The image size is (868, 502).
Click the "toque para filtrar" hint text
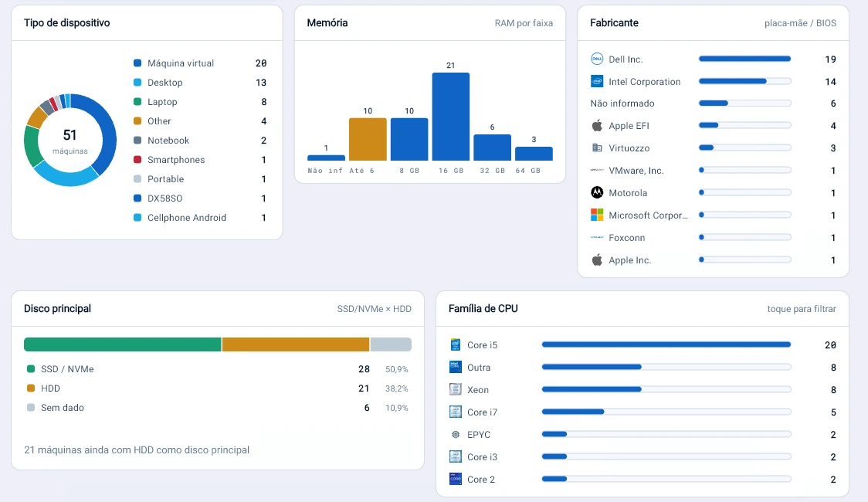802,309
